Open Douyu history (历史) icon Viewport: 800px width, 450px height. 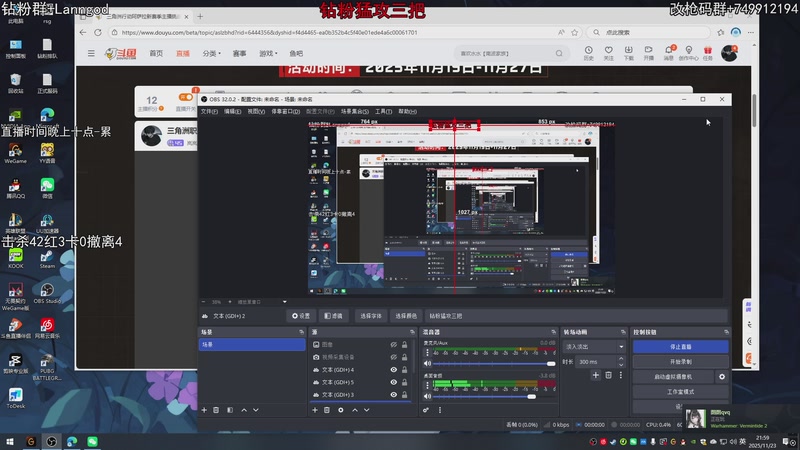click(589, 53)
